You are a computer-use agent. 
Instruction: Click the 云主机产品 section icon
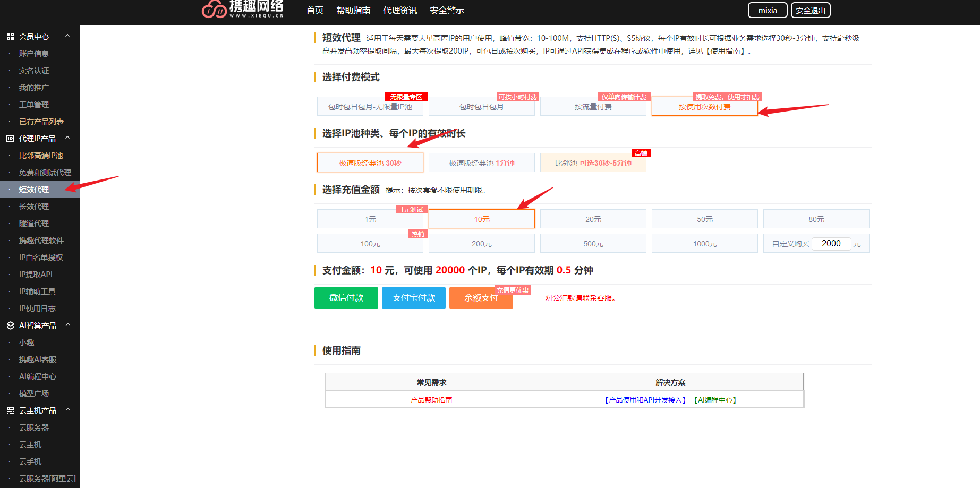click(x=11, y=410)
